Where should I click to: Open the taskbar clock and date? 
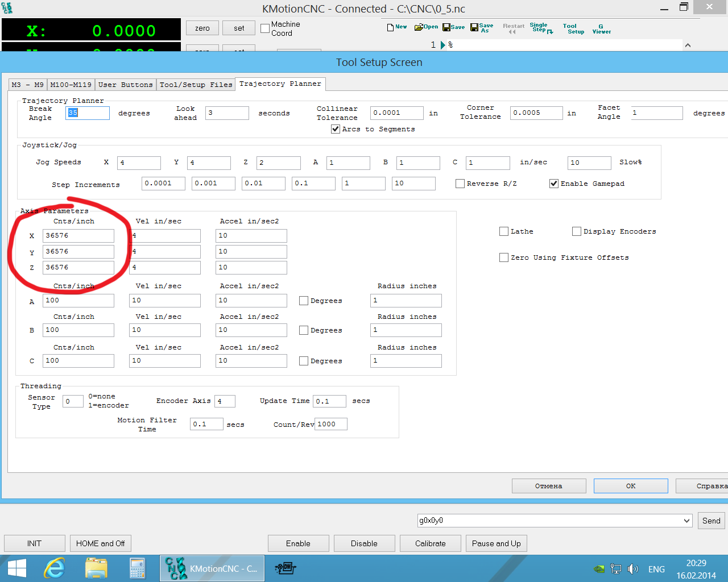[x=696, y=569]
